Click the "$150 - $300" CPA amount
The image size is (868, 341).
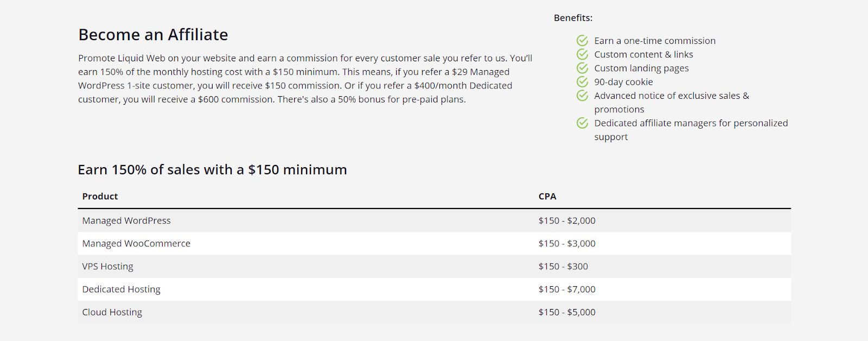coord(563,267)
